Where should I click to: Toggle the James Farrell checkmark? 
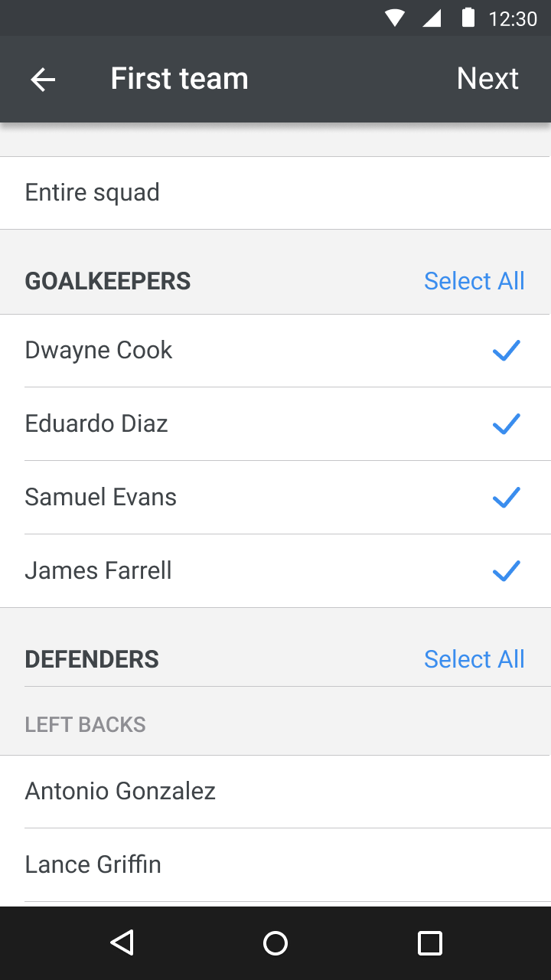pos(506,571)
